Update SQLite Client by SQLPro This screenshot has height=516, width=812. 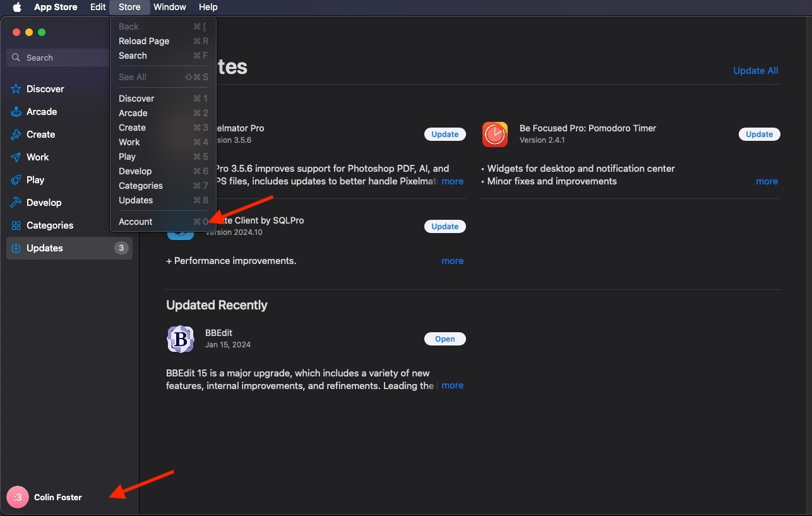point(445,227)
